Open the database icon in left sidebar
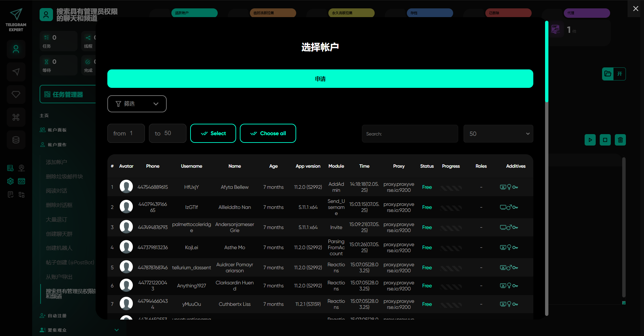Screen dimensions: 644x336 point(16,140)
